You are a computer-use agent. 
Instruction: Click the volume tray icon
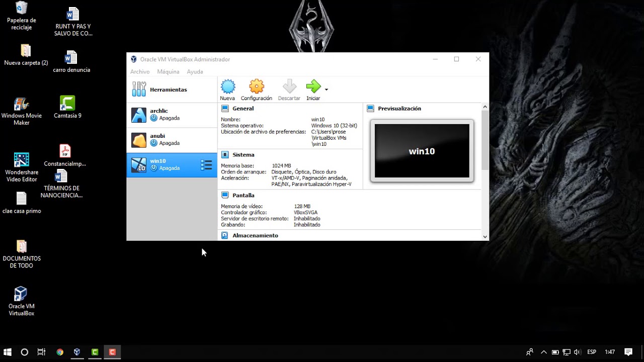point(577,352)
